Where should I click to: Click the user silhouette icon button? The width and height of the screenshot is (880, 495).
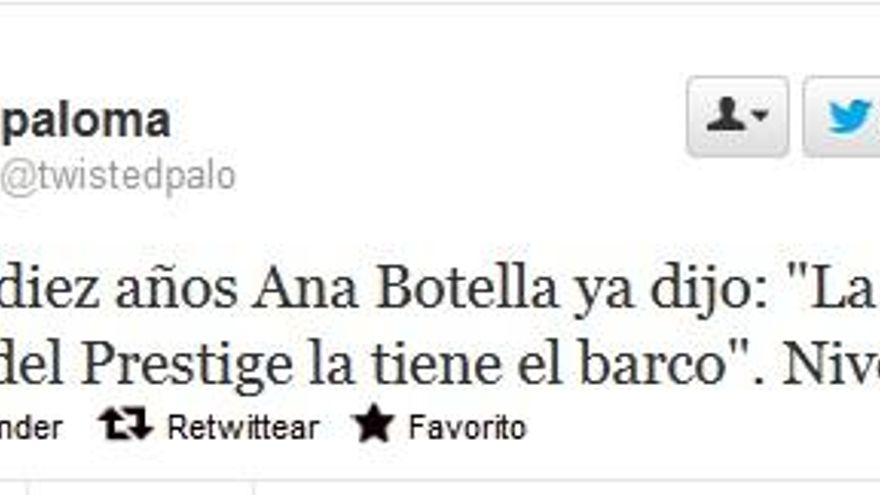737,116
